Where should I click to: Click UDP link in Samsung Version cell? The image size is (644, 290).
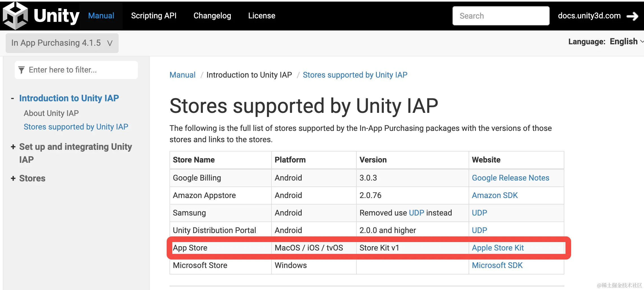[416, 213]
